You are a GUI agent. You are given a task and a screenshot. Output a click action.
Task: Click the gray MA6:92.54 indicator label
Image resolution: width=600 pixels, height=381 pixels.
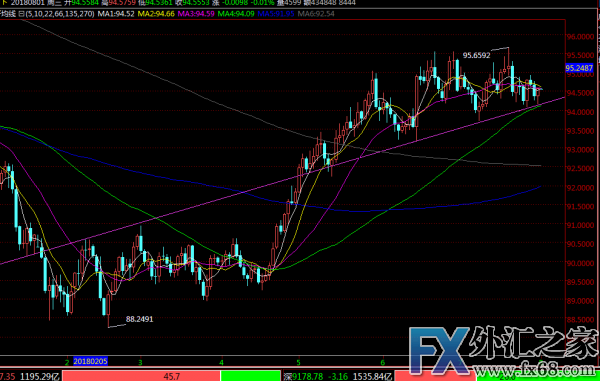click(316, 14)
